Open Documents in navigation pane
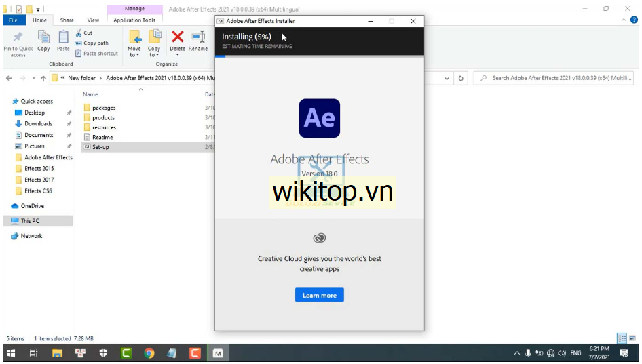 point(39,135)
